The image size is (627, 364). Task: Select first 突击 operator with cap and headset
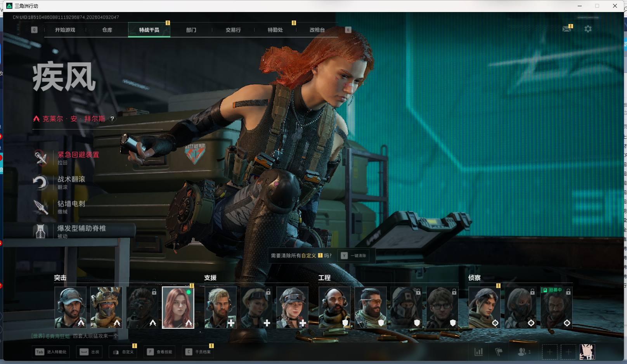[x=70, y=308]
